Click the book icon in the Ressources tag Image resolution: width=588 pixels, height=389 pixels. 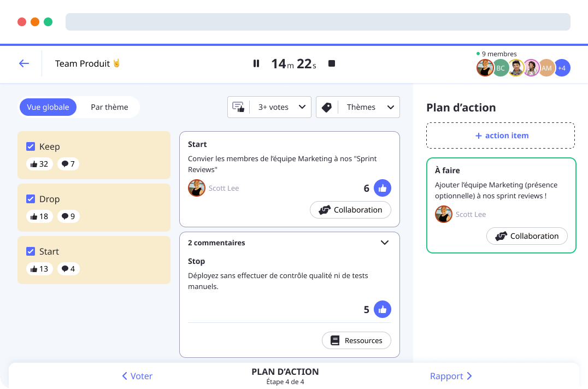point(335,340)
